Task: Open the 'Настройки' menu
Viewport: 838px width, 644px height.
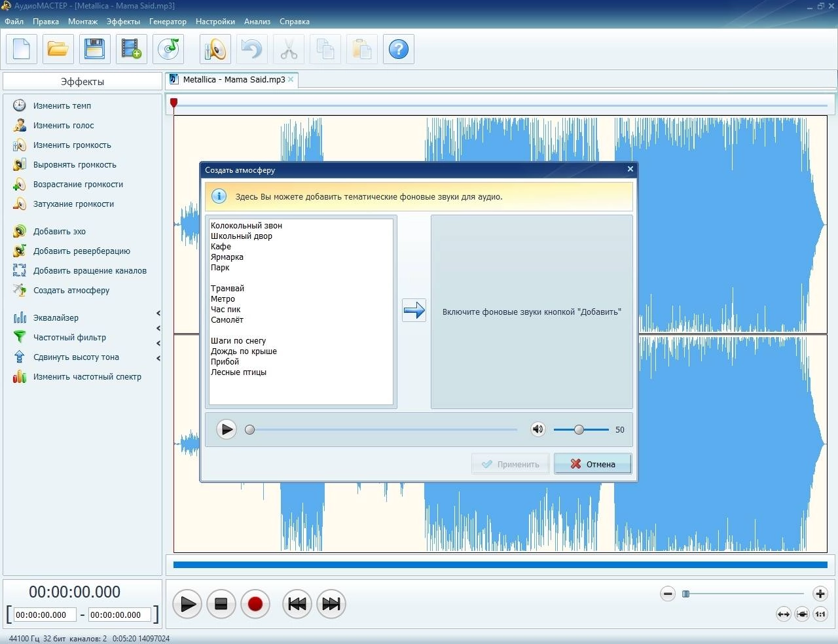Action: coord(215,22)
